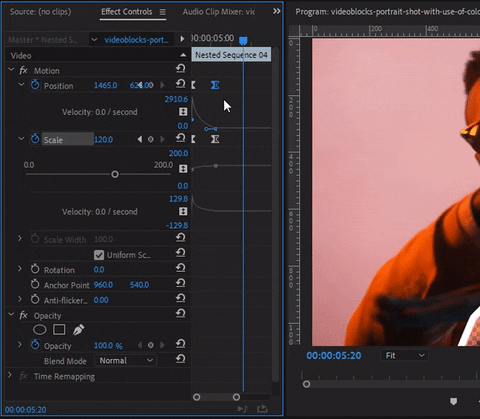
Task: Click the play audio loop icon
Action: [242, 409]
